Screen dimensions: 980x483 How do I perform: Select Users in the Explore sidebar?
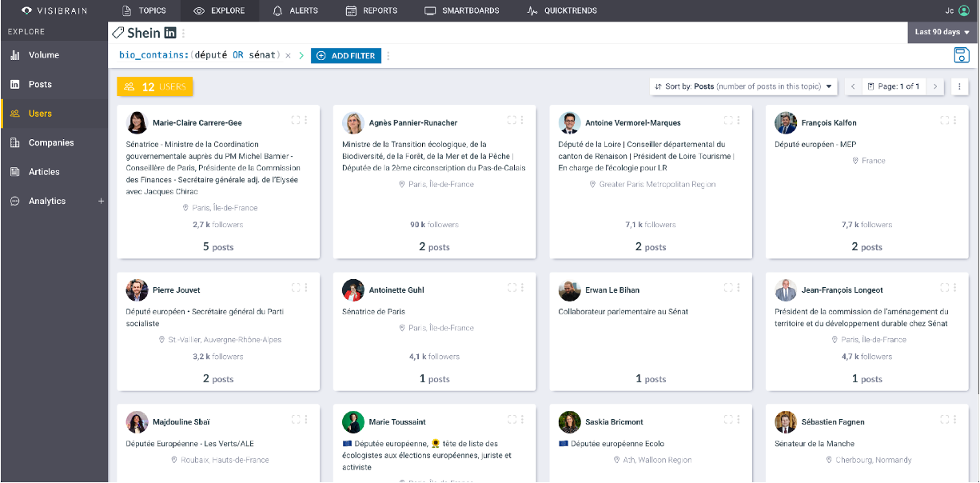click(x=54, y=114)
